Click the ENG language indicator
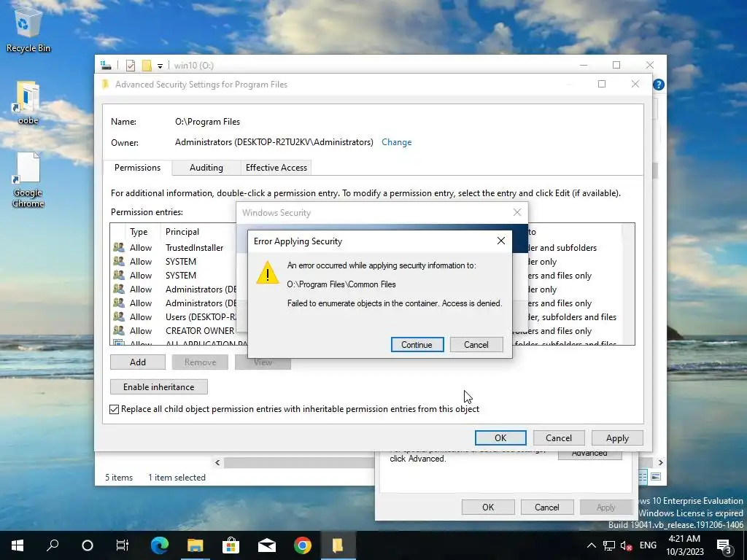The height and width of the screenshot is (560, 747). (x=648, y=545)
